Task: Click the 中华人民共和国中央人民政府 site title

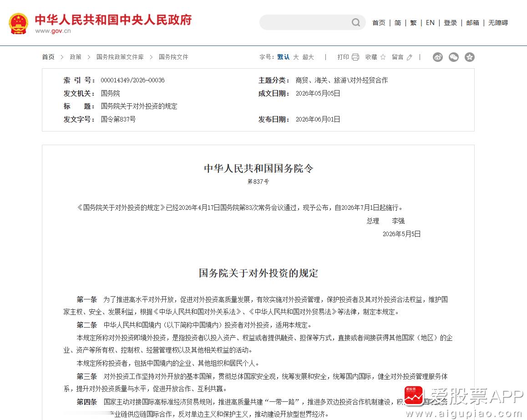Action: pos(113,20)
